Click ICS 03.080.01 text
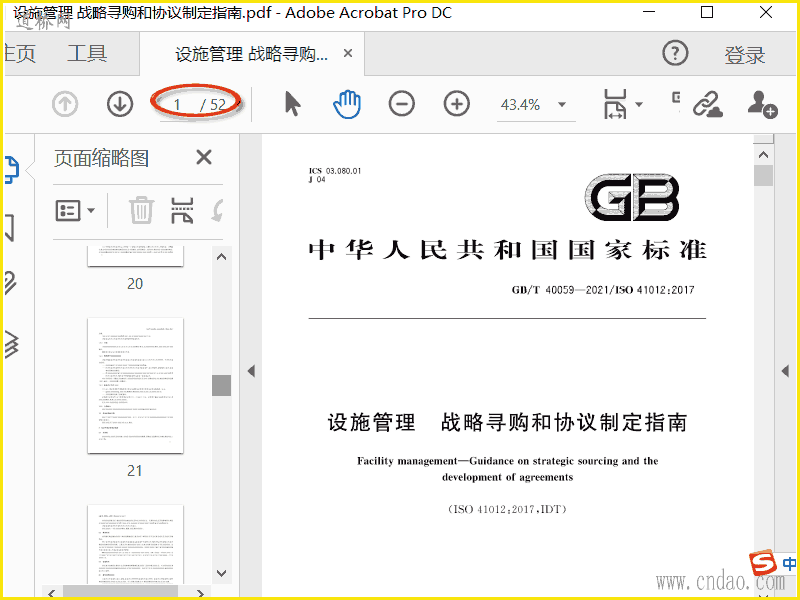Viewport: 800px width, 600px height. pos(335,171)
